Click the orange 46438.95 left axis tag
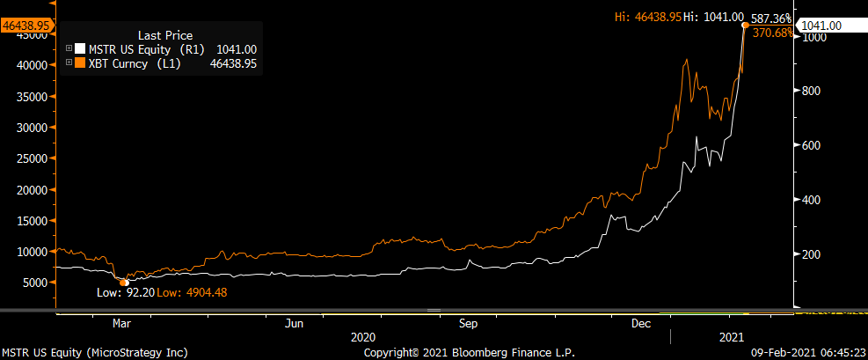 click(x=27, y=25)
